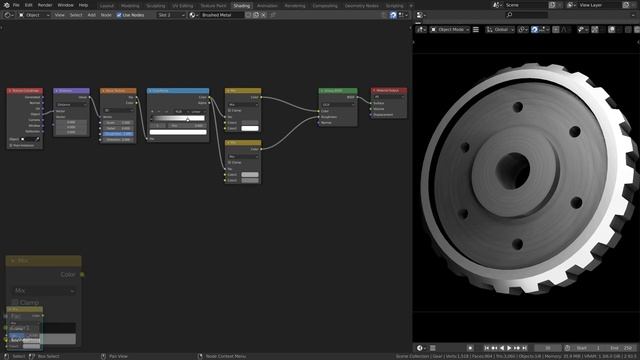Switch to the Geometry Nodes workspace tab
640x360 pixels.
point(362,6)
